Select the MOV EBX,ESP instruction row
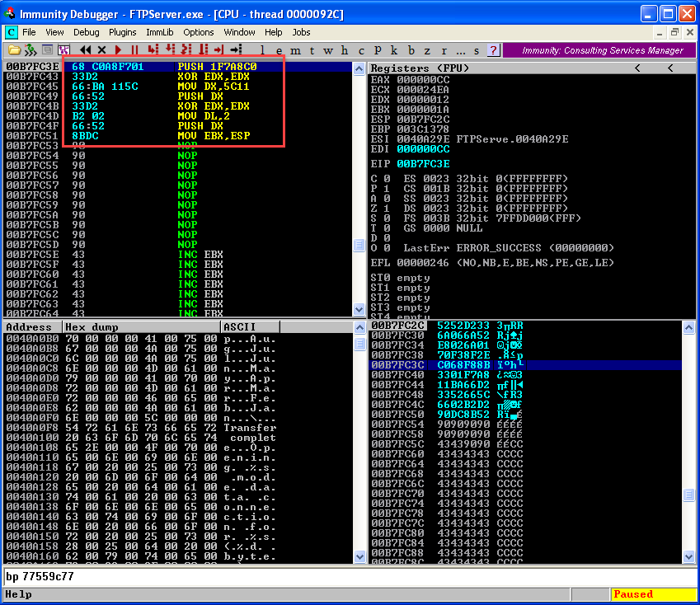 pyautogui.click(x=178, y=136)
